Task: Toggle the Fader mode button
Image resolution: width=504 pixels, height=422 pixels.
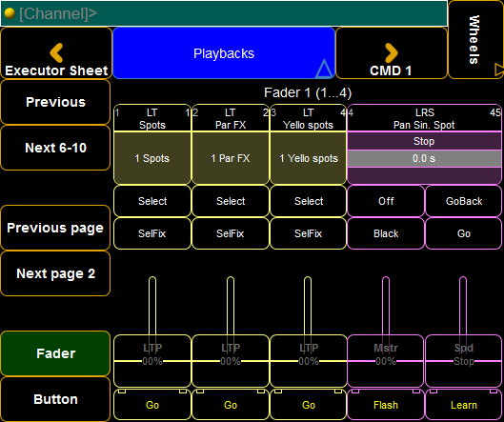Action: (x=55, y=353)
